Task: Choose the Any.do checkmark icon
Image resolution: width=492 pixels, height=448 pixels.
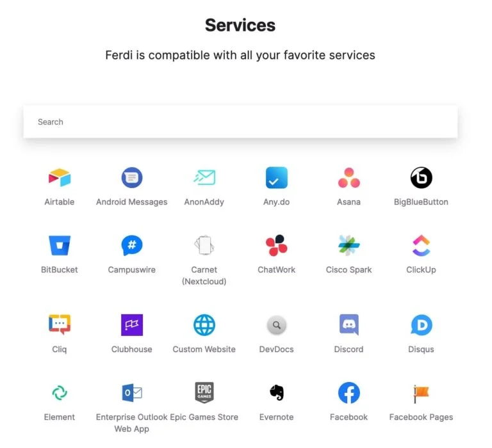Action: click(x=277, y=177)
